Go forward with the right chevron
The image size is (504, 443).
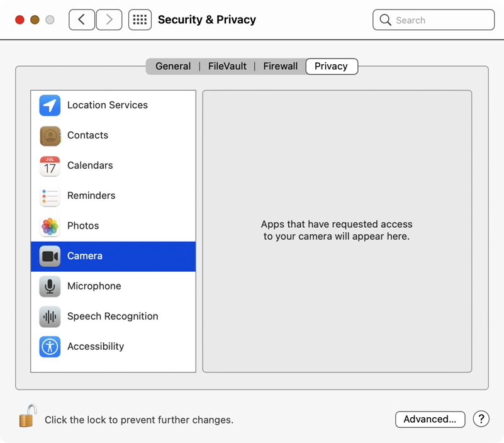[x=109, y=20]
